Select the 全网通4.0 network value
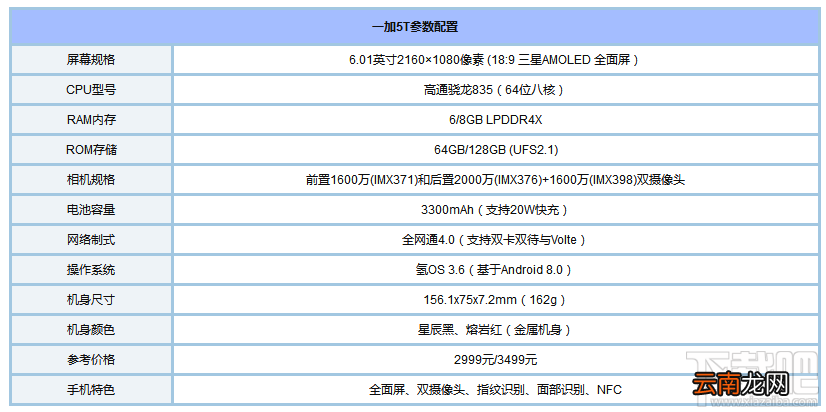 pos(494,240)
